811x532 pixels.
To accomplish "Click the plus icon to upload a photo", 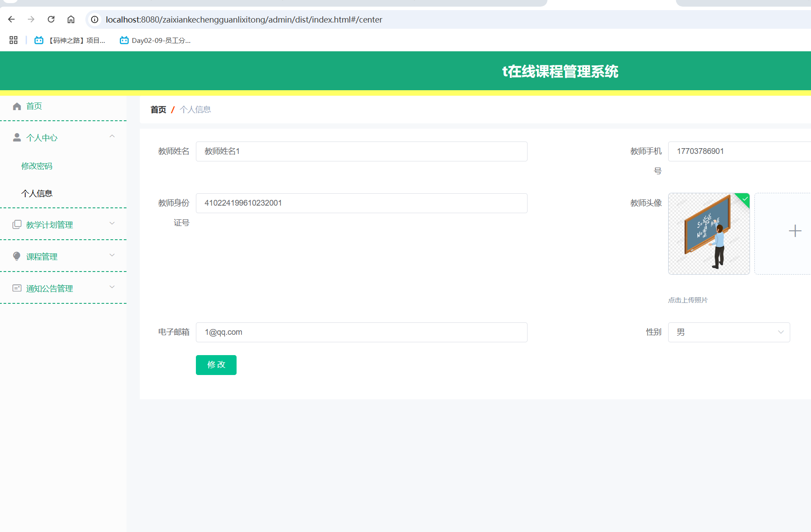I will [x=795, y=231].
